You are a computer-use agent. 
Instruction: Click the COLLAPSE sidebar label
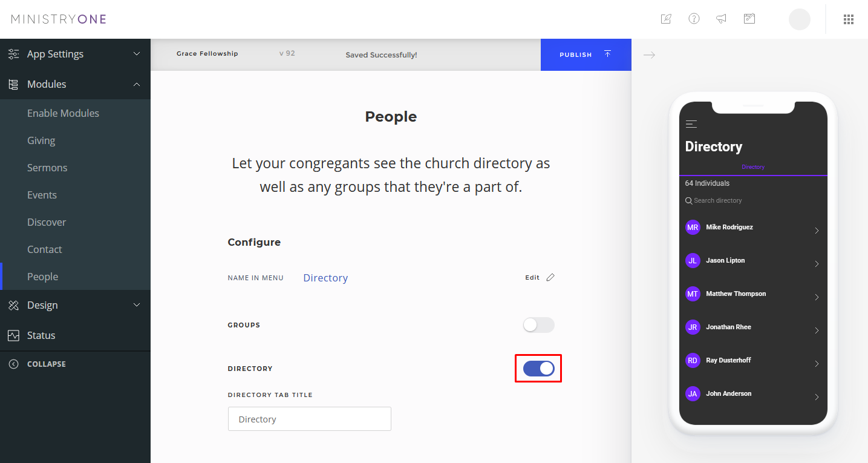(47, 364)
